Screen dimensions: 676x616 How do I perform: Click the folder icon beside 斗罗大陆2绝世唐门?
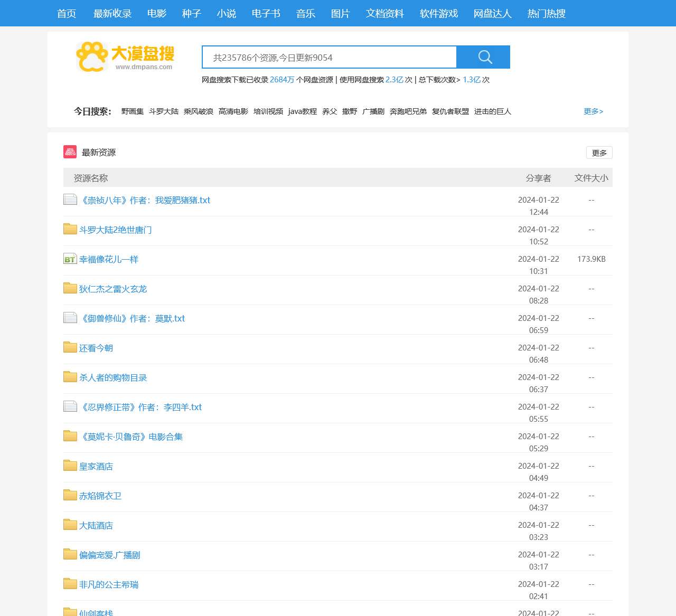pos(70,229)
